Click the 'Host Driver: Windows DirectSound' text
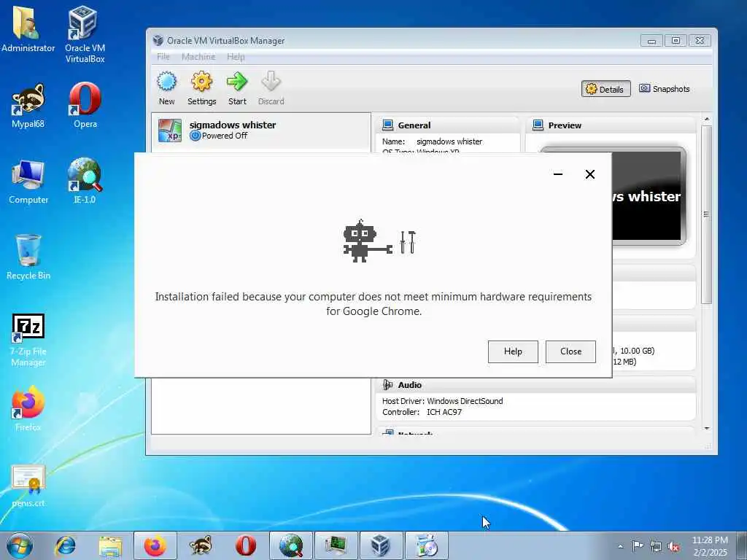 pos(443,401)
